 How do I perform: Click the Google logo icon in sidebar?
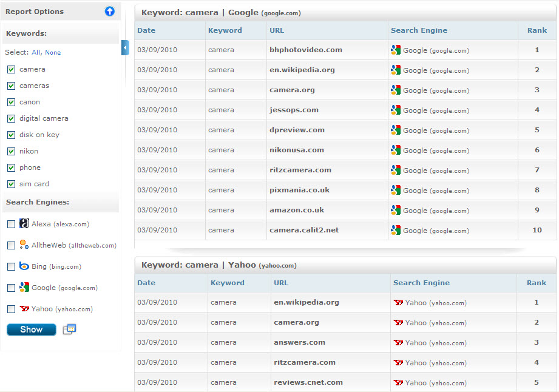click(24, 288)
